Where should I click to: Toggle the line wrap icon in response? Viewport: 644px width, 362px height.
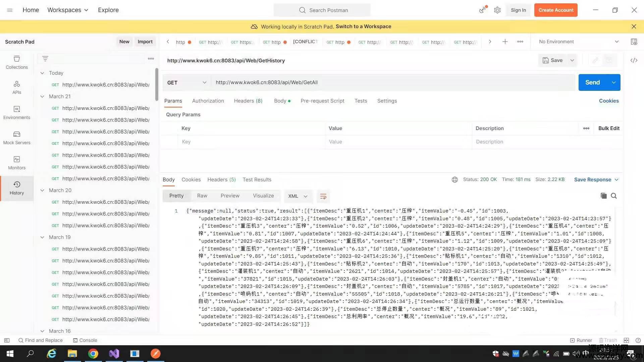[323, 196]
